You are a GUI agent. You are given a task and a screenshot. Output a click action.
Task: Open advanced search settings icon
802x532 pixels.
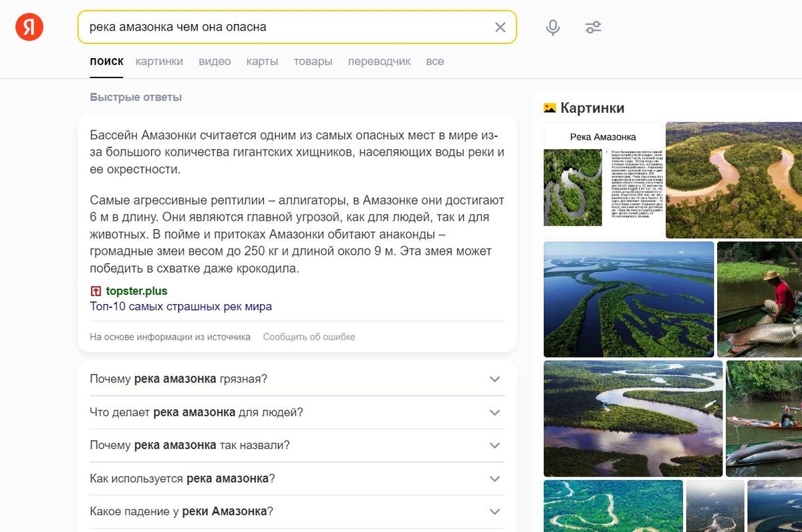pos(593,27)
